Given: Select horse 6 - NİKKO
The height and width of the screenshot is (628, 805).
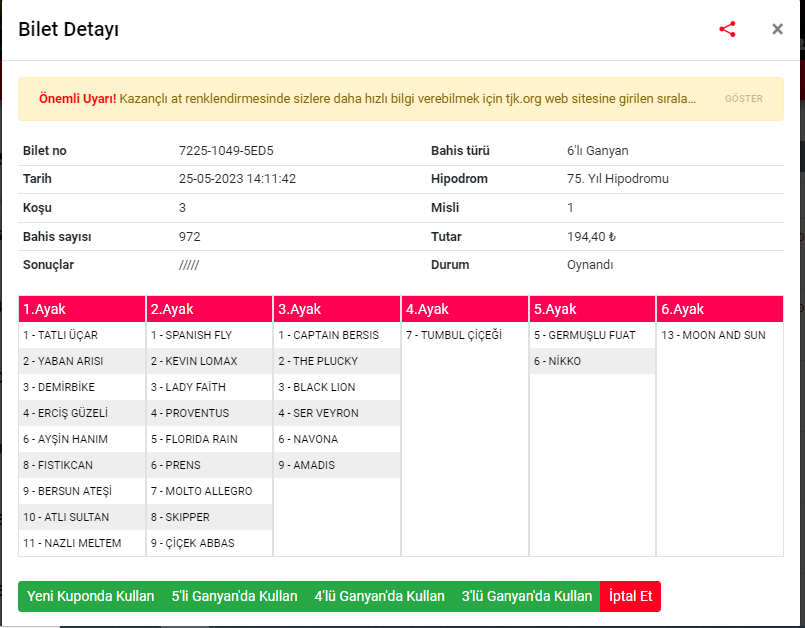Looking at the screenshot, I should pyautogui.click(x=592, y=361).
